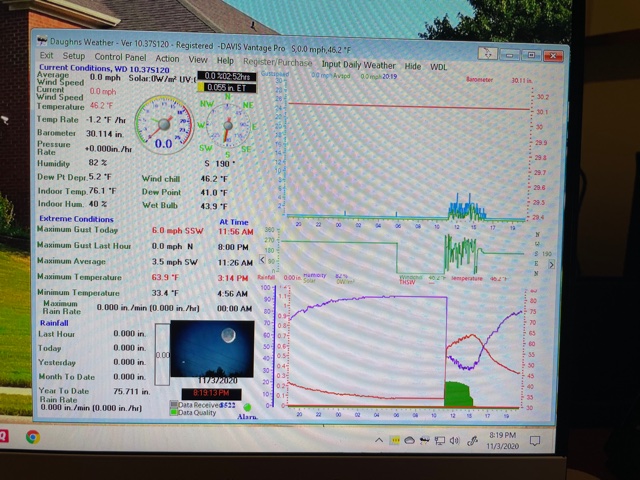Click the S 190° wind direction reading
Viewport: 640px width, 480px height.
220,164
